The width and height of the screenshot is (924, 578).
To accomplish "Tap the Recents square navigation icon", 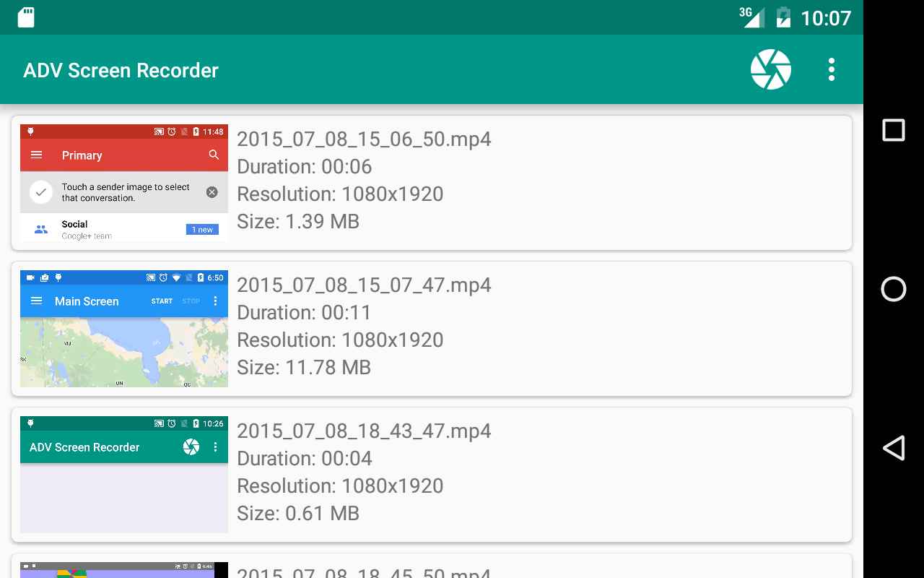I will (x=893, y=130).
